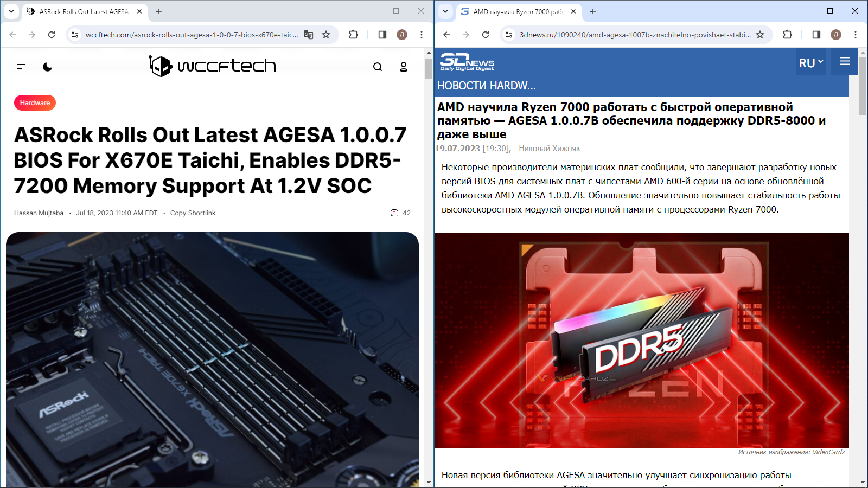Click the DDR5 Ryzen article image
868x488 pixels.
[x=642, y=340]
